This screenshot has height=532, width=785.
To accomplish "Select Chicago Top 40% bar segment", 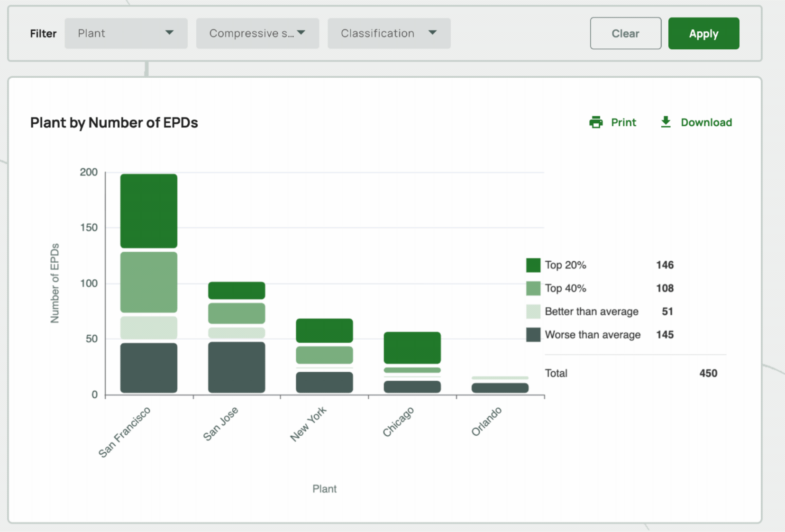I will pyautogui.click(x=412, y=370).
